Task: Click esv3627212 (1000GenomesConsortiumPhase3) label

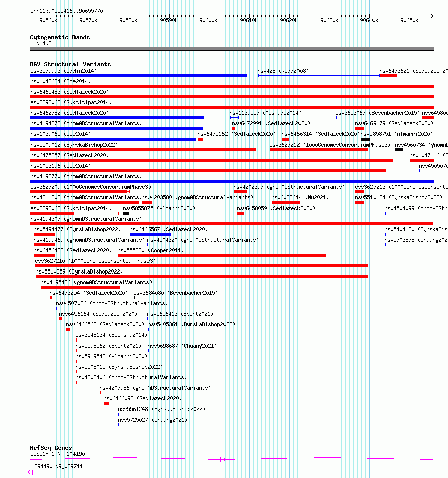Action: click(x=330, y=145)
